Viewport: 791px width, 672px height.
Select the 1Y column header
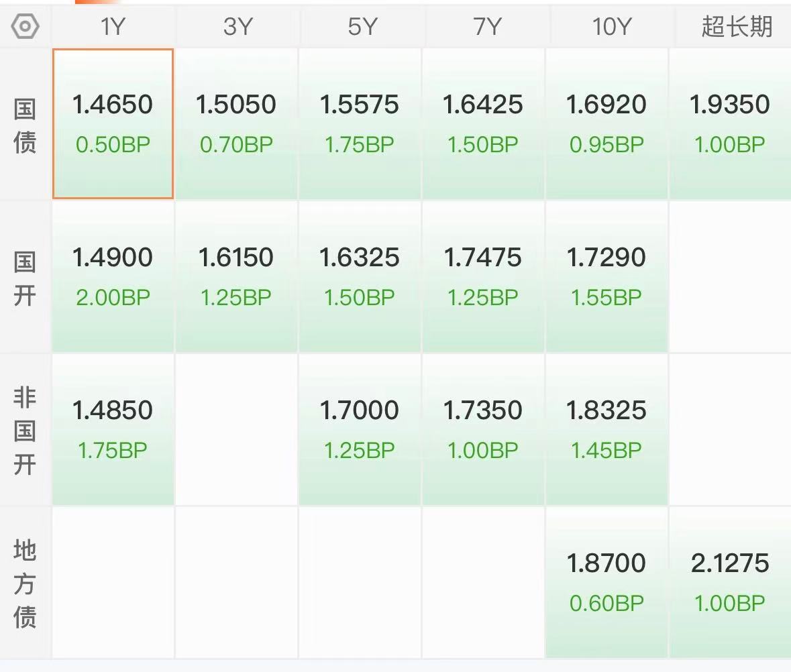[x=113, y=27]
